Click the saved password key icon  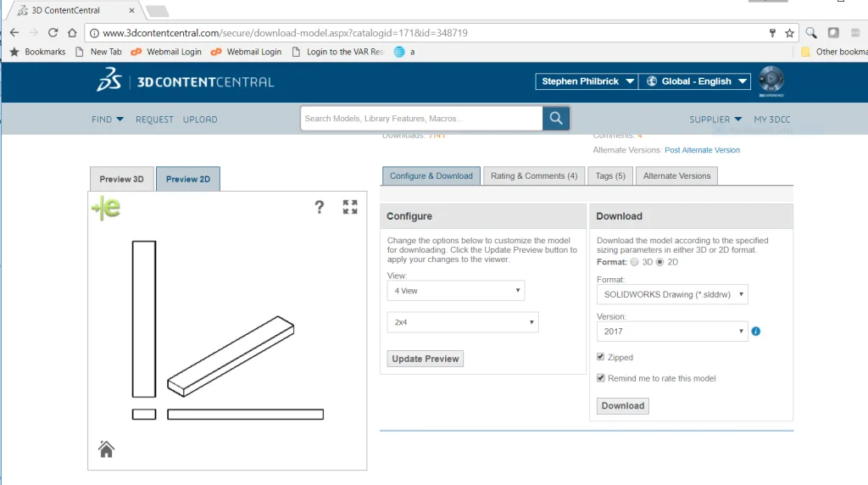click(x=772, y=33)
